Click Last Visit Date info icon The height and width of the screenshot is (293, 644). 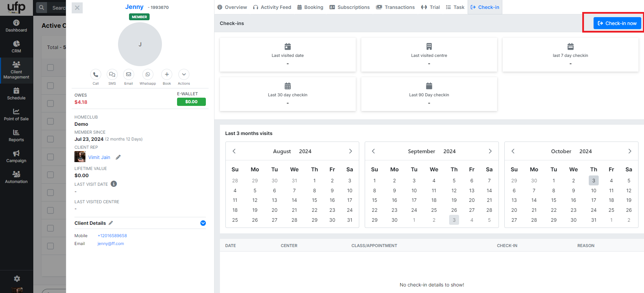click(114, 184)
